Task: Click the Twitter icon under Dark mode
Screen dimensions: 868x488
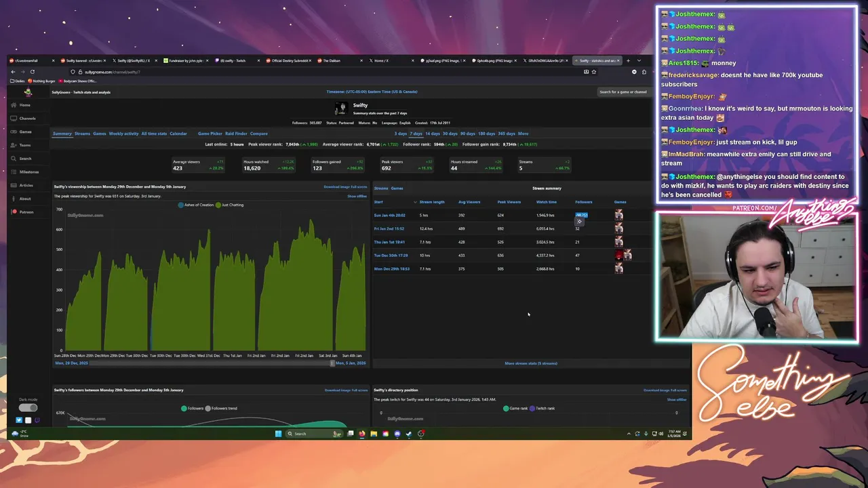Action: [x=19, y=420]
